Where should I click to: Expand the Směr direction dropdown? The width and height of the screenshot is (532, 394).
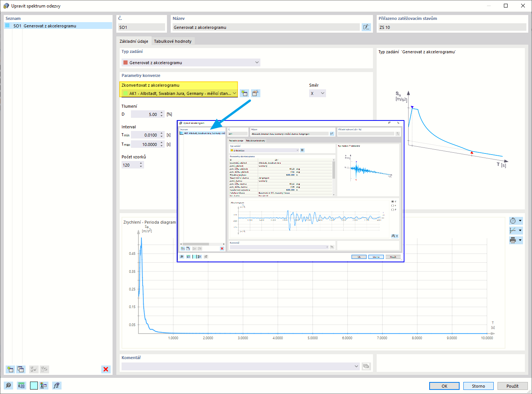(x=317, y=93)
